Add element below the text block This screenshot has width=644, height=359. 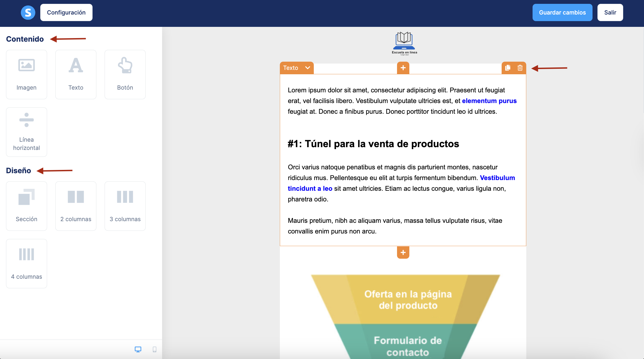403,252
